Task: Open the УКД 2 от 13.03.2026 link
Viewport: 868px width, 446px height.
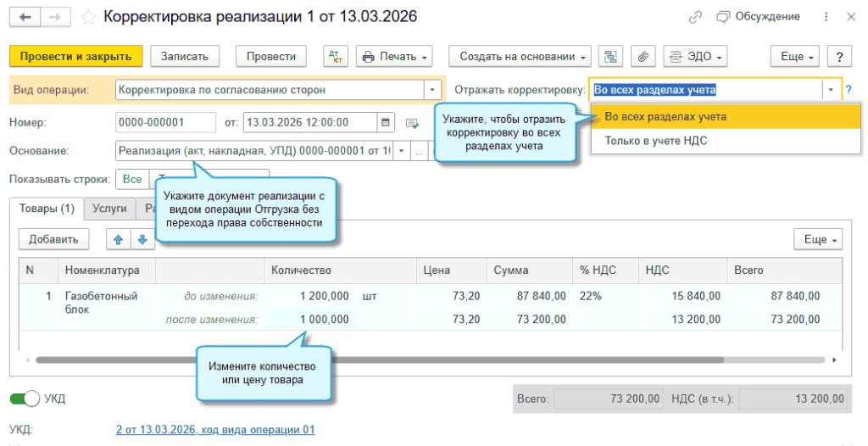Action: pyautogui.click(x=214, y=430)
